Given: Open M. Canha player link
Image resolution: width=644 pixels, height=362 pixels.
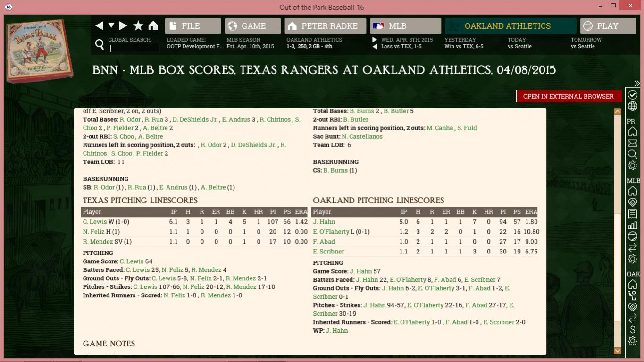Looking at the screenshot, I should coord(440,128).
